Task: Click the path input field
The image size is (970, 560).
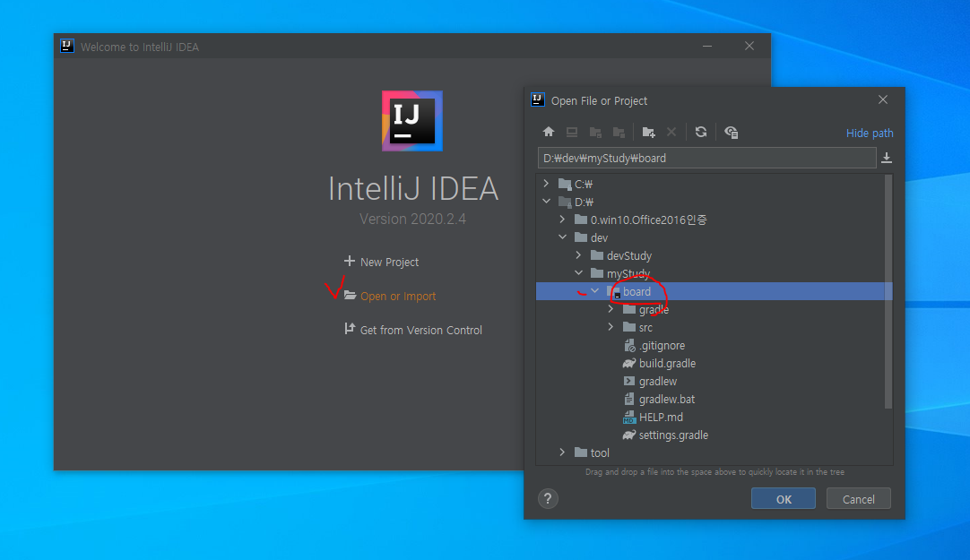Action: pos(707,159)
